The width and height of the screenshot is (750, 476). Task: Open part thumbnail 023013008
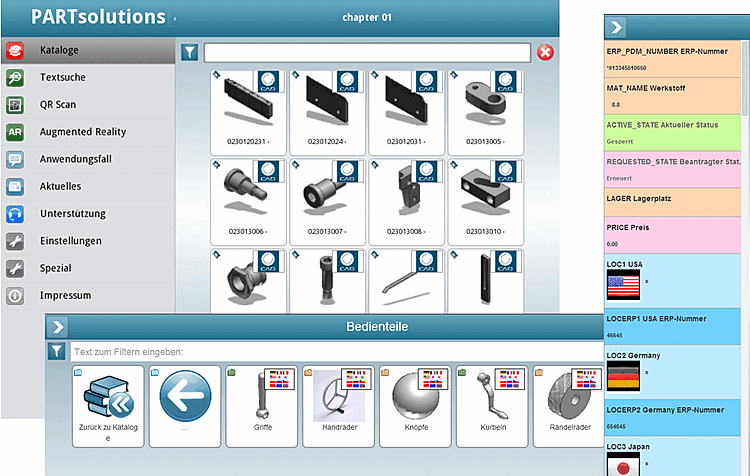coord(407,202)
